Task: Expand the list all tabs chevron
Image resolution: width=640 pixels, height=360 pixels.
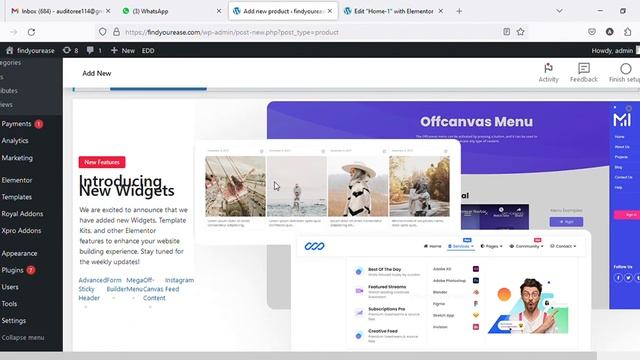Action: click(x=559, y=11)
